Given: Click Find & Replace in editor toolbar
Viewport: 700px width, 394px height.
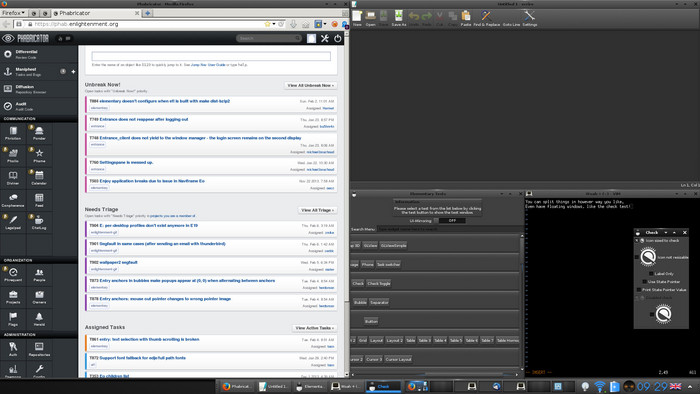Looking at the screenshot, I should point(486,18).
